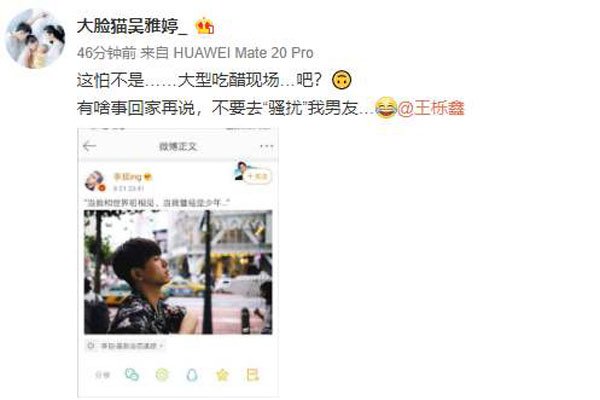Tap the 关注 follow button in the embedded post

[x=258, y=176]
